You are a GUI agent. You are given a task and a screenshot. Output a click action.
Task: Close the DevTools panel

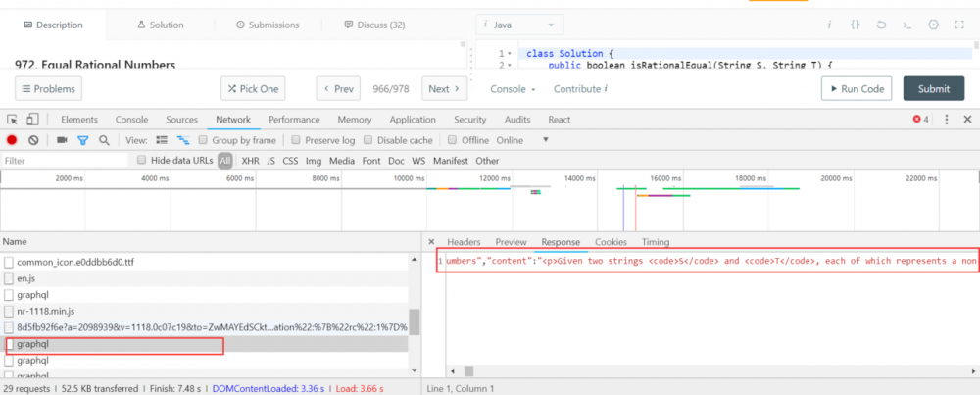tap(967, 120)
